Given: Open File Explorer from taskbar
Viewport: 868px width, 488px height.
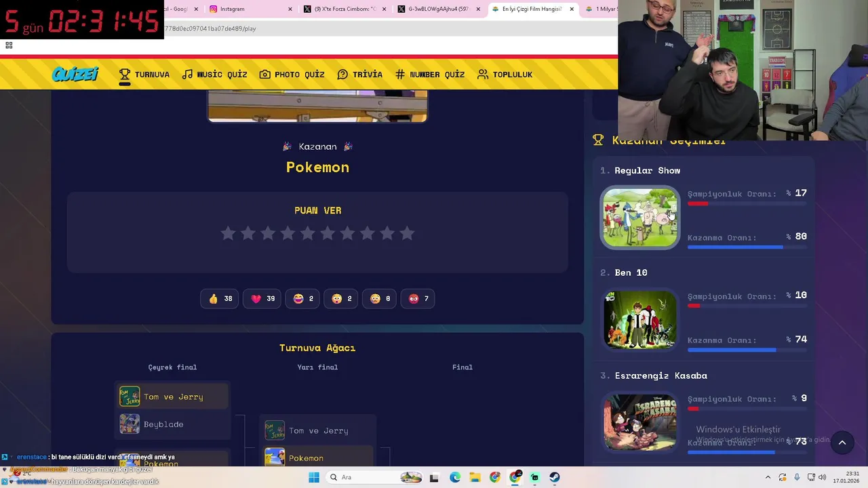Looking at the screenshot, I should coord(475,477).
